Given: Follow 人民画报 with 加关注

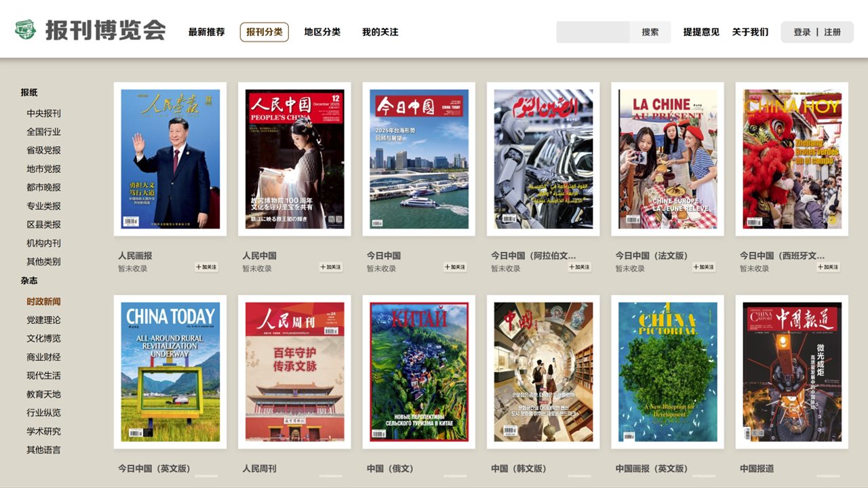Looking at the screenshot, I should 207,267.
